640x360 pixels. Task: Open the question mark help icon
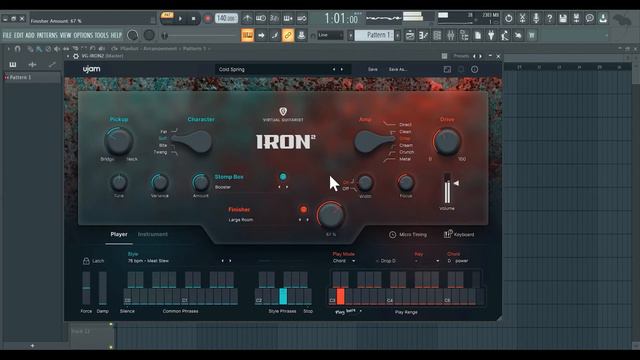click(x=549, y=18)
